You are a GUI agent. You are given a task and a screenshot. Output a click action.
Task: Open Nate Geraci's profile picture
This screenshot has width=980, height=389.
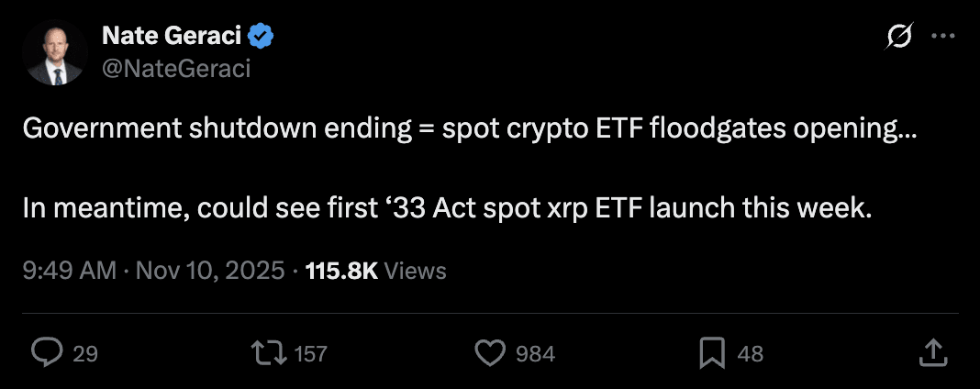pos(56,54)
